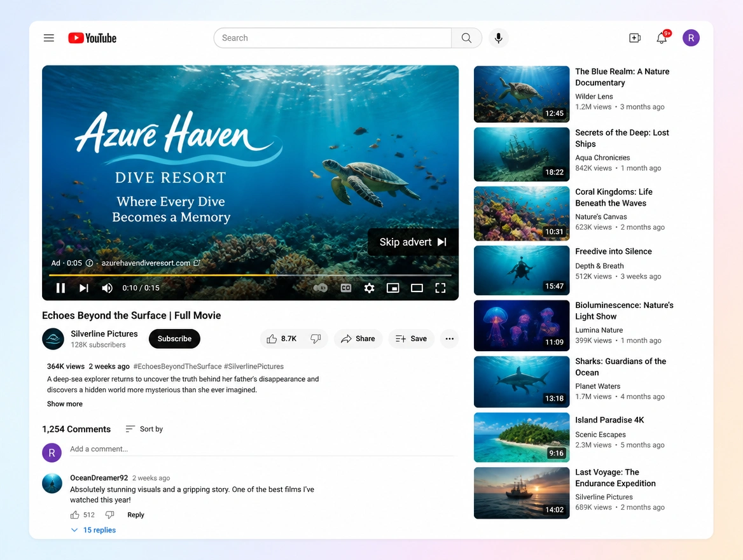This screenshot has width=743, height=560.
Task: Open ad info circle icon
Action: (89, 263)
